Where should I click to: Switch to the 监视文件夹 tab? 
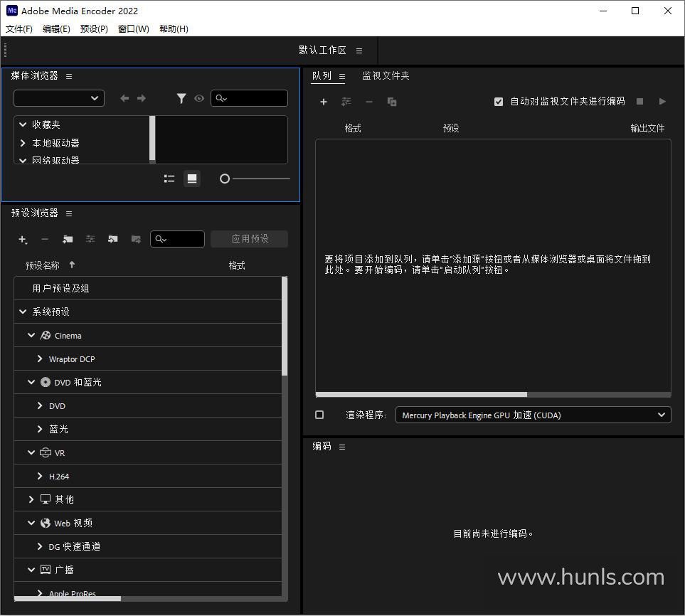pyautogui.click(x=386, y=76)
